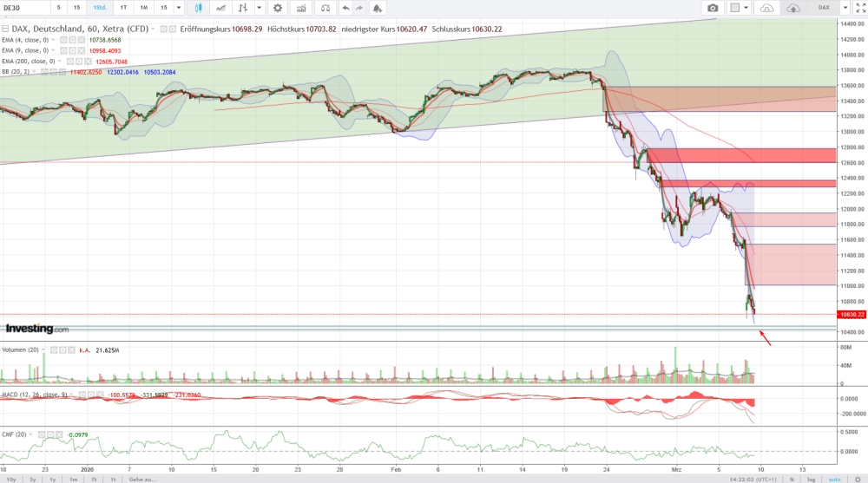This screenshot has height=483, width=868.
Task: Select single-chart layout icon
Action: (735, 8)
